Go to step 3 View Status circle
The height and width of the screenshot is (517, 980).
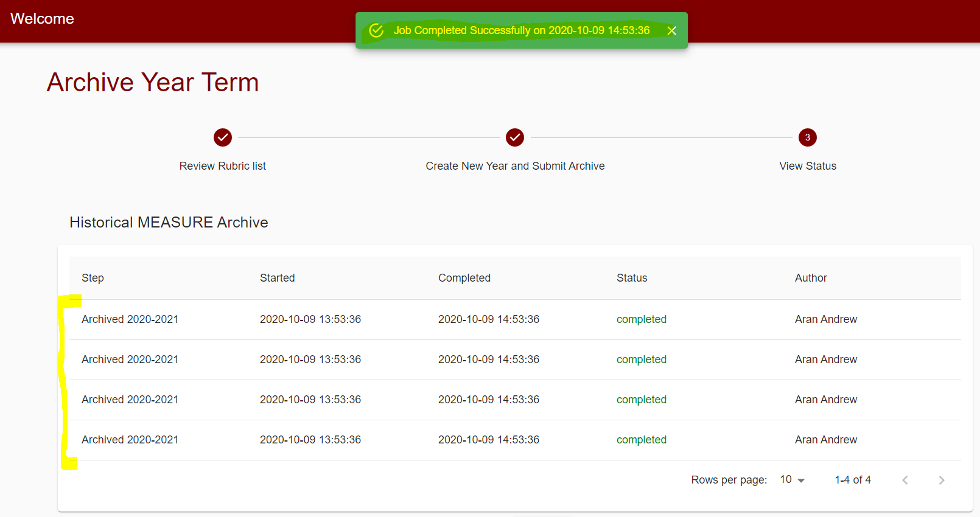point(808,137)
